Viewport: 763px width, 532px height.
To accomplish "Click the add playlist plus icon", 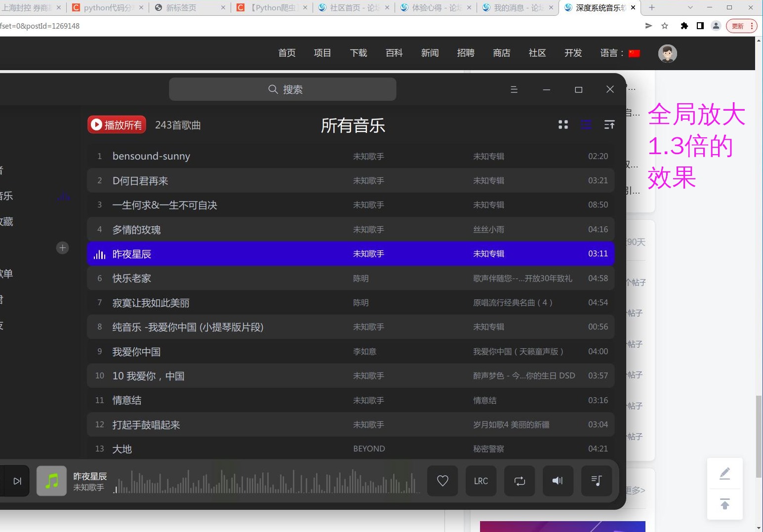I will (62, 247).
